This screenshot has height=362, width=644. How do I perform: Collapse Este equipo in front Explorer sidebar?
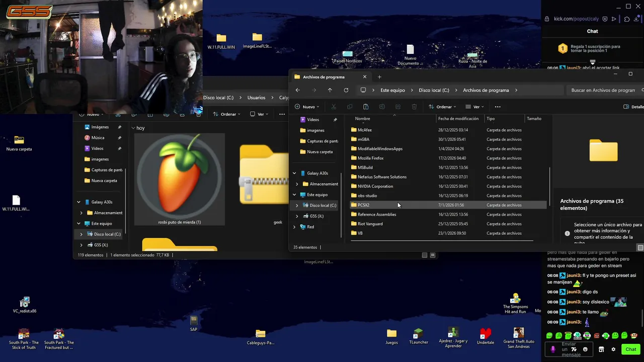(x=294, y=195)
